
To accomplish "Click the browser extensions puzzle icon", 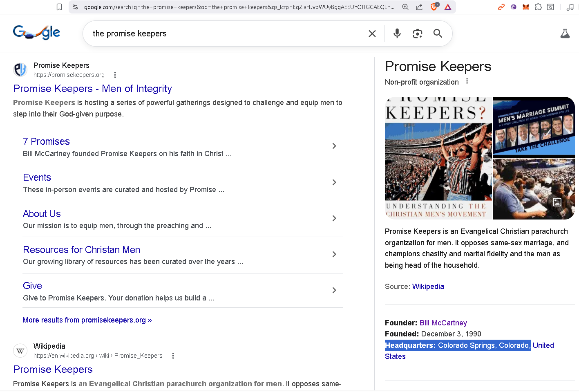I will click(538, 7).
